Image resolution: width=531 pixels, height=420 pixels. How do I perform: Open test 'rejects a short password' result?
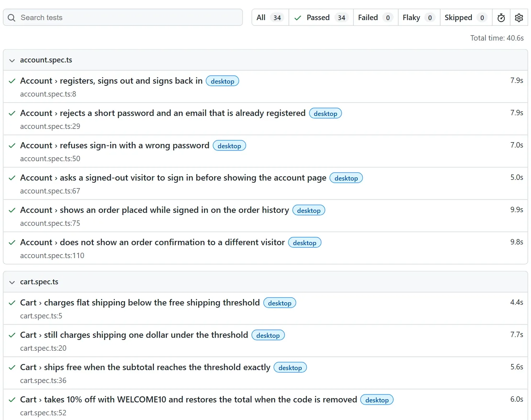(x=163, y=113)
